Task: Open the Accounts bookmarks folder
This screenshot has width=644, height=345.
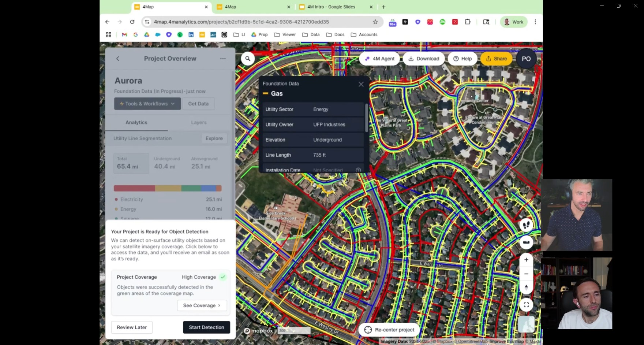Action: click(364, 35)
